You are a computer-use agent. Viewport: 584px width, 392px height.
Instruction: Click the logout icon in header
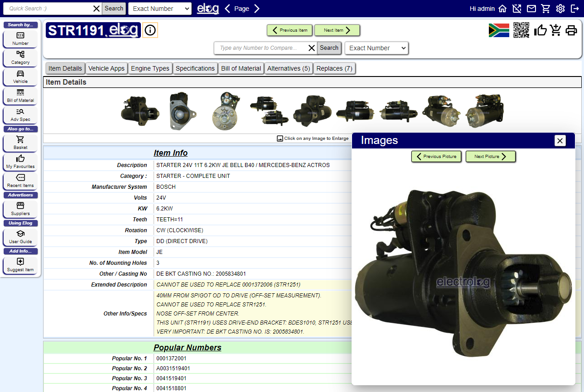(574, 9)
